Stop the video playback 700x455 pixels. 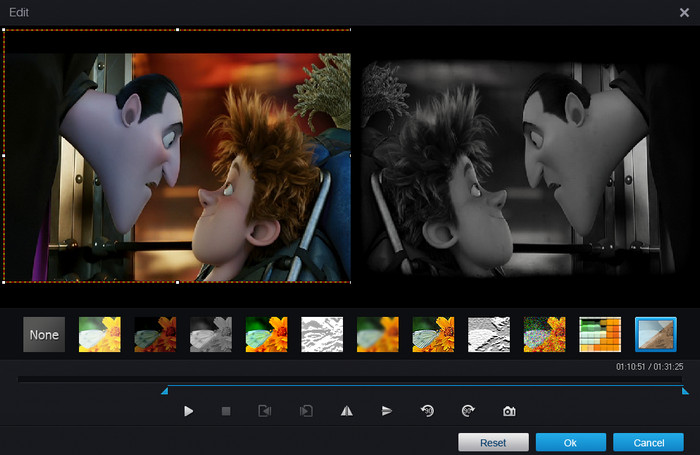coord(226,411)
